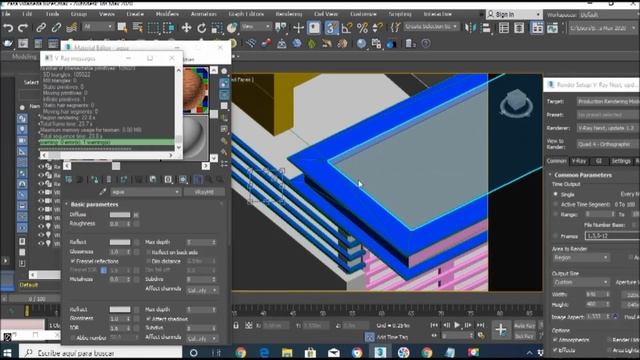The height and width of the screenshot is (360, 640).
Task: Enable Reflect on back side checkbox
Action: [x=149, y=252]
